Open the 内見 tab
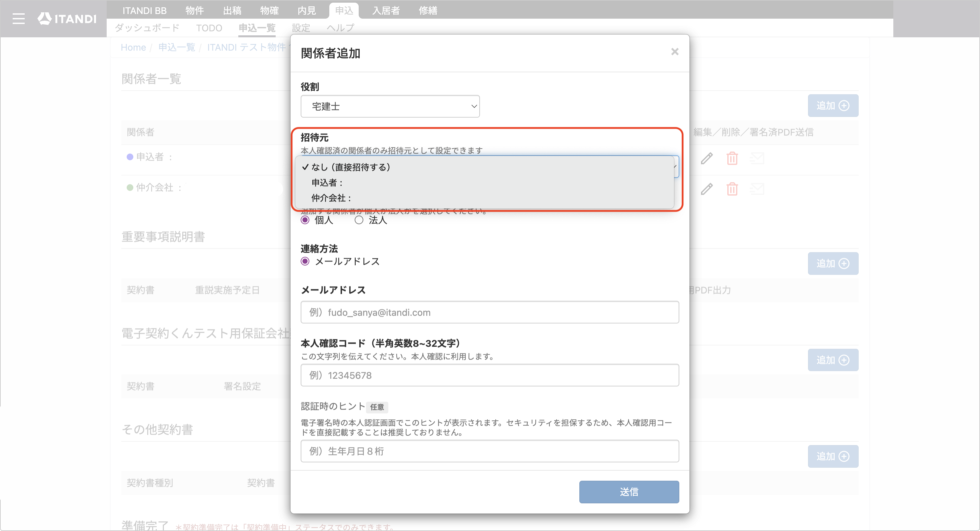The height and width of the screenshot is (531, 980). point(307,10)
